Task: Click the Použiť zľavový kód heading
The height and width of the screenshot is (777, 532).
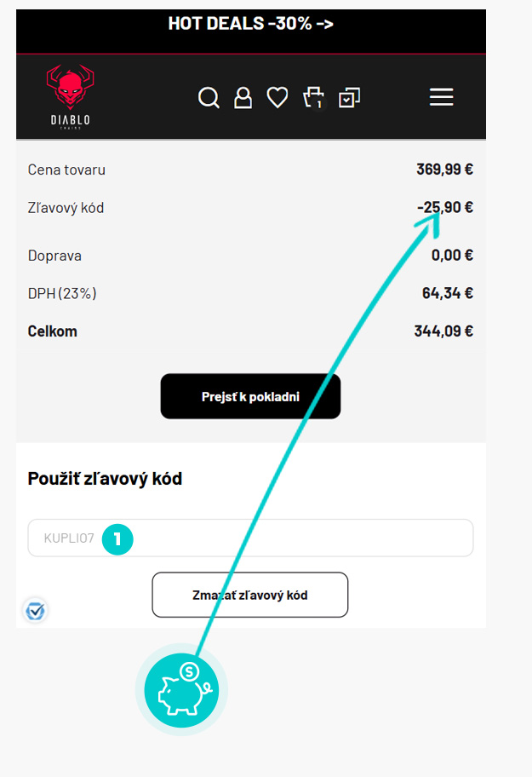Action: pyautogui.click(x=105, y=479)
